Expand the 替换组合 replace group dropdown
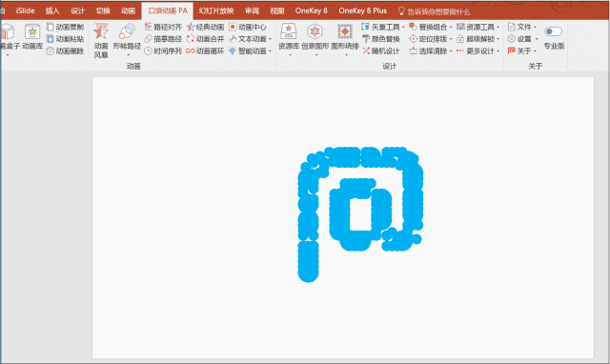Viewport: 610px width, 364px height. tap(451, 27)
